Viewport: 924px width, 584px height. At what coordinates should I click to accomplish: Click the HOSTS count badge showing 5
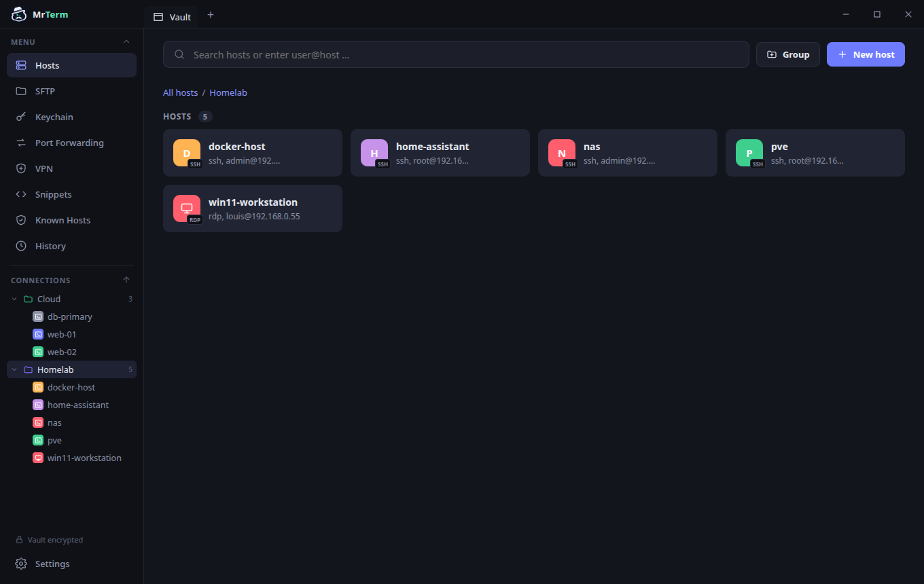[205, 117]
